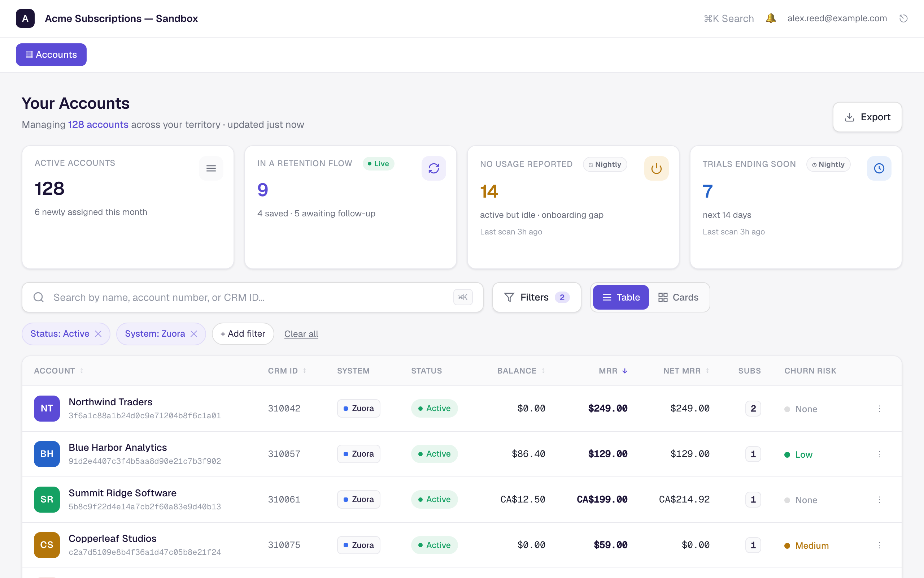Click the Zuora tag in Northwind row
Viewport: 924px width, 578px height.
tap(358, 409)
